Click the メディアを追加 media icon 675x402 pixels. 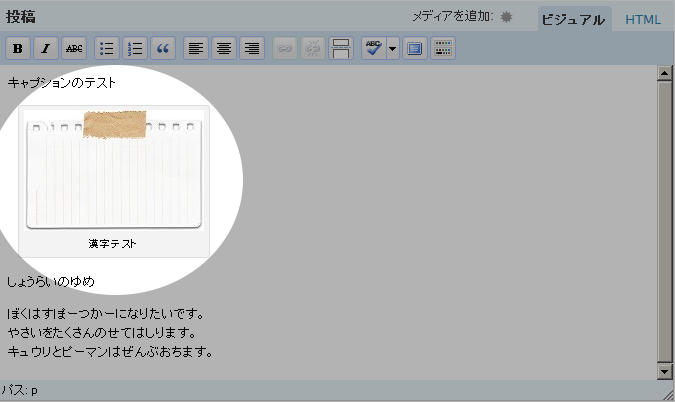click(x=506, y=17)
